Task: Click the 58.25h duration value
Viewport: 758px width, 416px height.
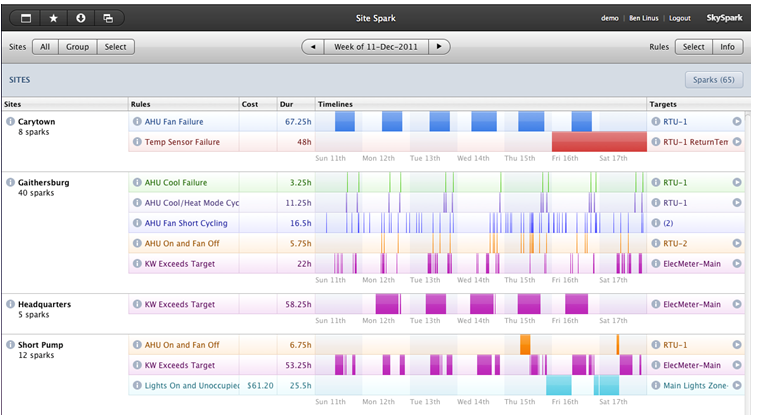Action: coord(298,304)
